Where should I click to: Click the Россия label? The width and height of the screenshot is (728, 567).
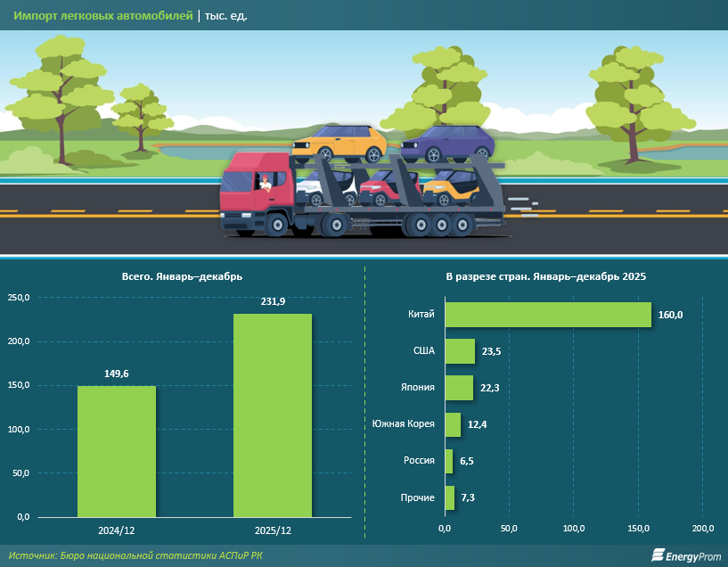click(417, 461)
